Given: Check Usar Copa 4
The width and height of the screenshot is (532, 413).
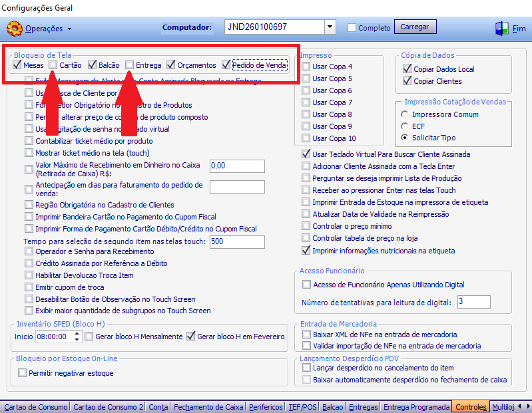Looking at the screenshot, I should click(x=306, y=67).
